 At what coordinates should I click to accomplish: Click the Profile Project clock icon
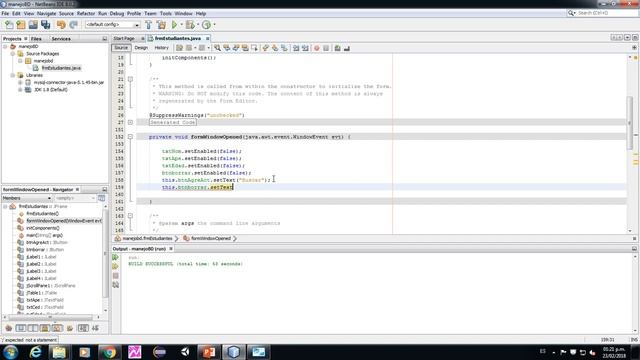pyautogui.click(x=207, y=25)
